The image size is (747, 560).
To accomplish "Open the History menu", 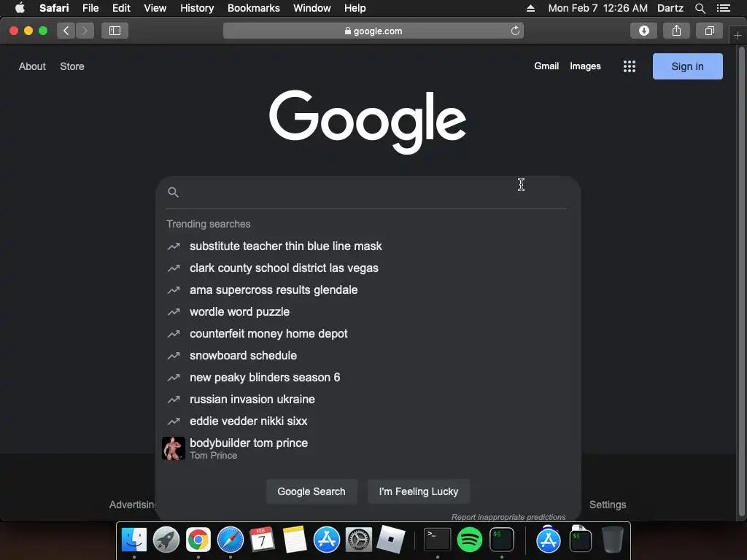I will (x=197, y=8).
